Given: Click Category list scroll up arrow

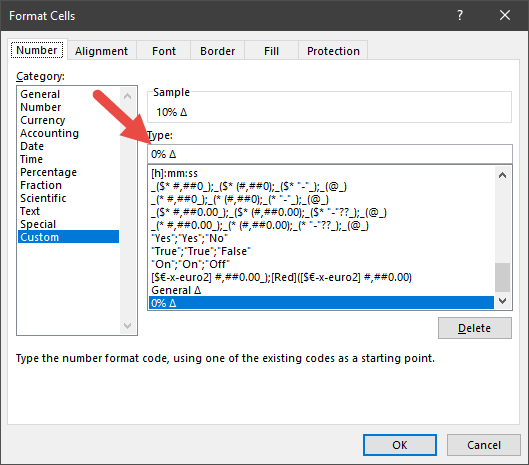Looking at the screenshot, I should click(128, 96).
